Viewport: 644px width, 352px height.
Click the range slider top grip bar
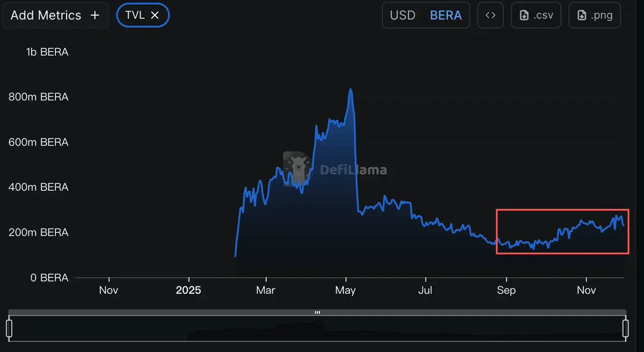317,312
